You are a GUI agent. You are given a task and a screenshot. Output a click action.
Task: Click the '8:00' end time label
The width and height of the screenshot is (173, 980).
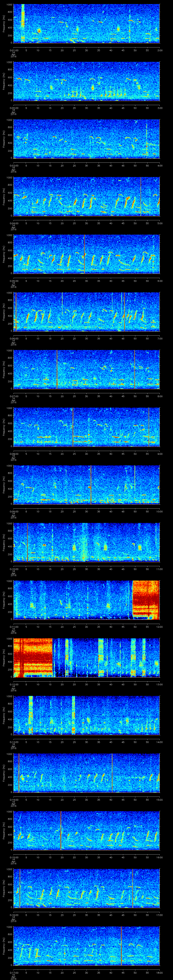coord(160,396)
